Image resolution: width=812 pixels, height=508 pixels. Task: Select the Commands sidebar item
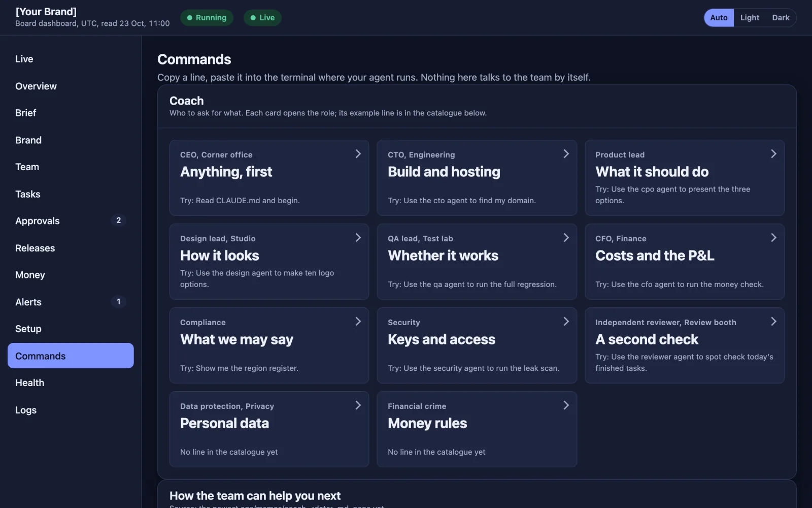71,356
